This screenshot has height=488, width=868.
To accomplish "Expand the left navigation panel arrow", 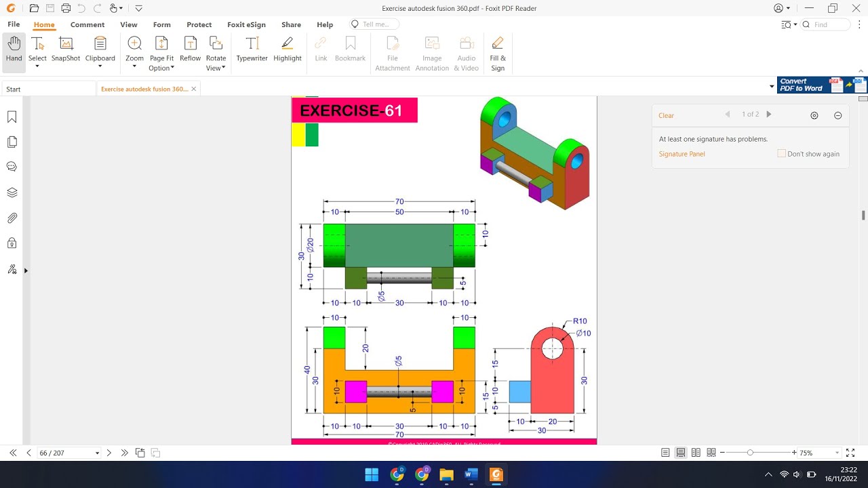I will coord(26,270).
